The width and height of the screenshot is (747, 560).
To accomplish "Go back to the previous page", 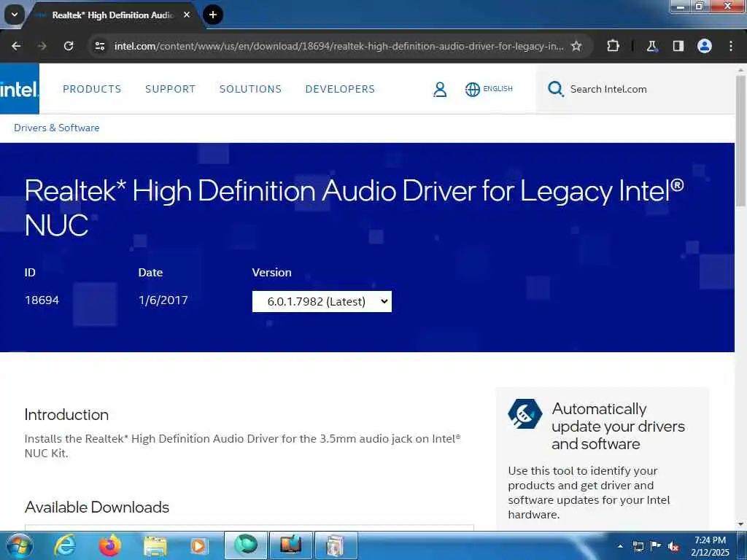I will point(16,46).
